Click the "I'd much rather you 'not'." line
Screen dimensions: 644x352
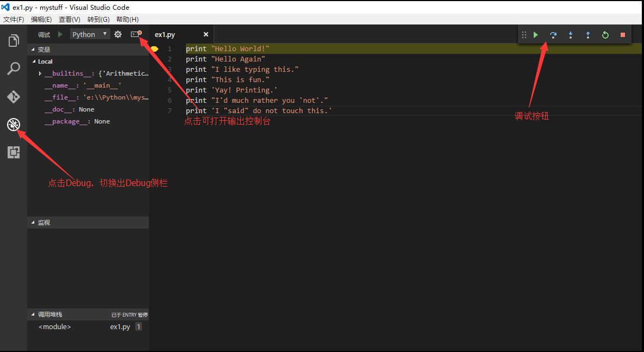(x=257, y=100)
